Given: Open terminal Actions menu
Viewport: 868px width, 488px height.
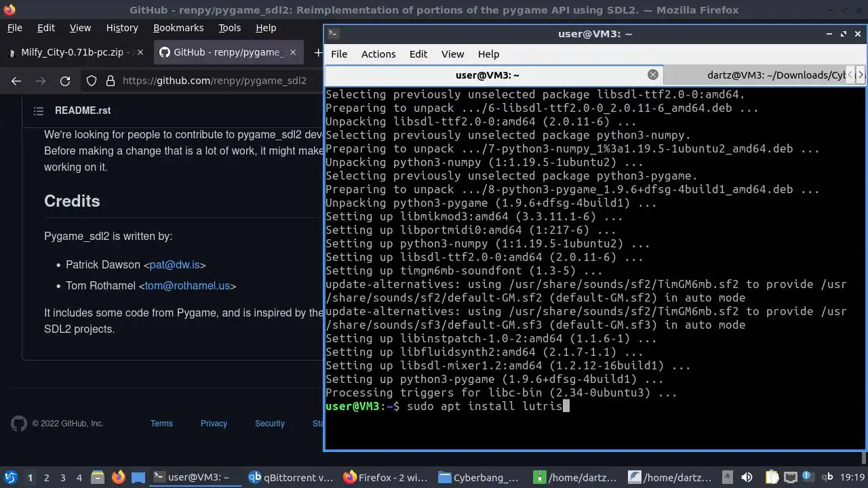Looking at the screenshot, I should 378,54.
